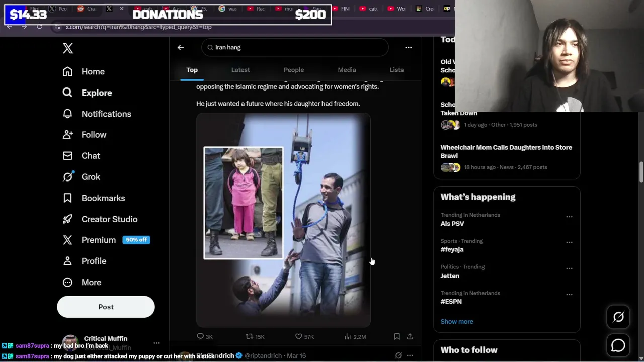The height and width of the screenshot is (362, 644).
Task: Open Critical Muffin account name
Action: click(x=105, y=338)
